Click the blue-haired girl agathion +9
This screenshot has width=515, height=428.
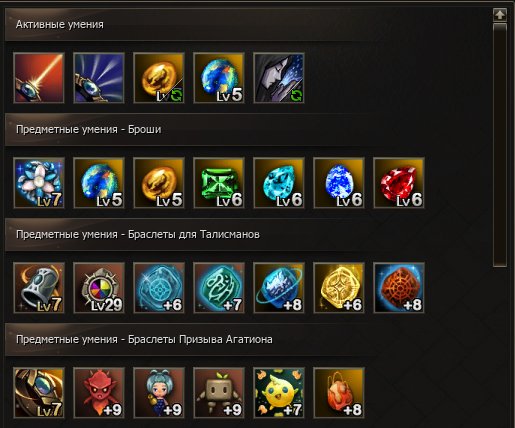159,393
